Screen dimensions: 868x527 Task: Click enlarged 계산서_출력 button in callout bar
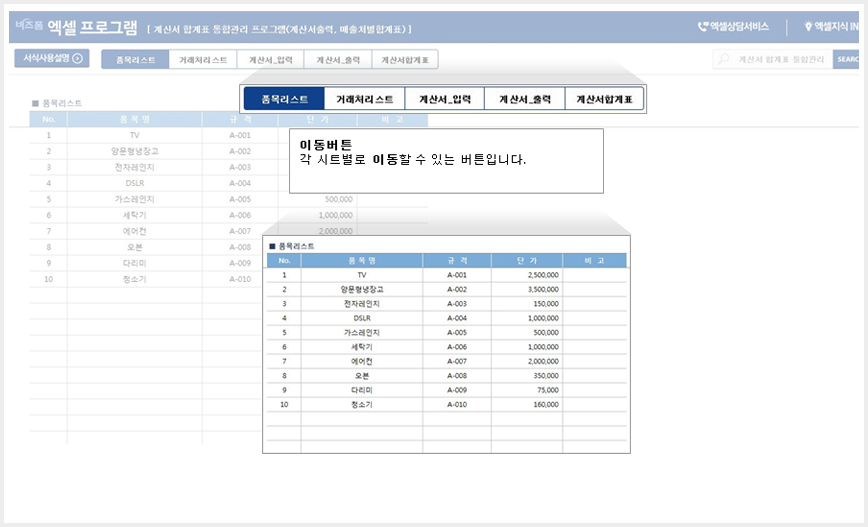pyautogui.click(x=525, y=99)
